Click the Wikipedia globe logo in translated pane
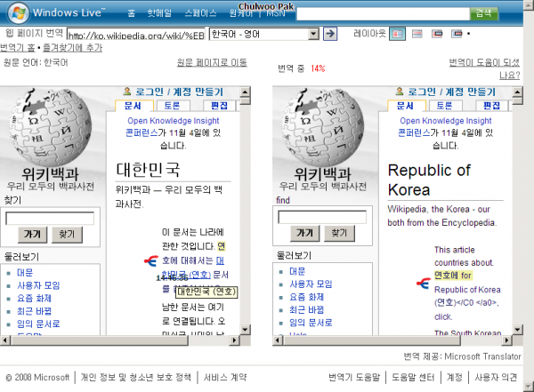The image size is (534, 392). tap(323, 127)
